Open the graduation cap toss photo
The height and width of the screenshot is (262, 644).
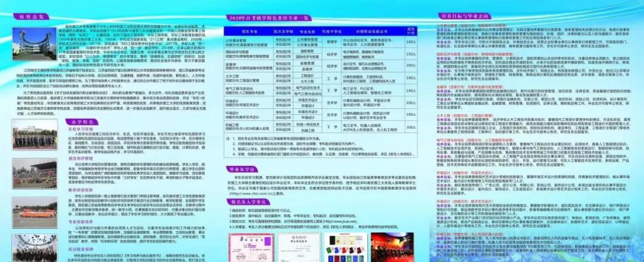[35, 248]
